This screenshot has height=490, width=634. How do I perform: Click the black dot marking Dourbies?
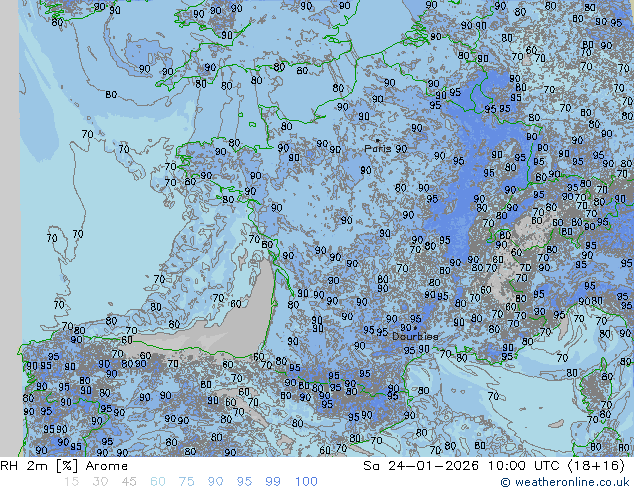pos(415,328)
